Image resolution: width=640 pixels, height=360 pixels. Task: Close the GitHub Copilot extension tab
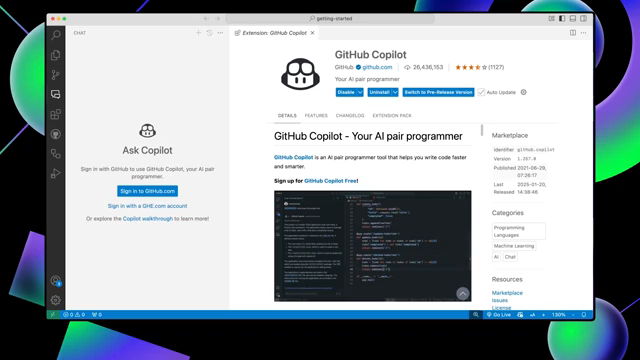click(313, 33)
